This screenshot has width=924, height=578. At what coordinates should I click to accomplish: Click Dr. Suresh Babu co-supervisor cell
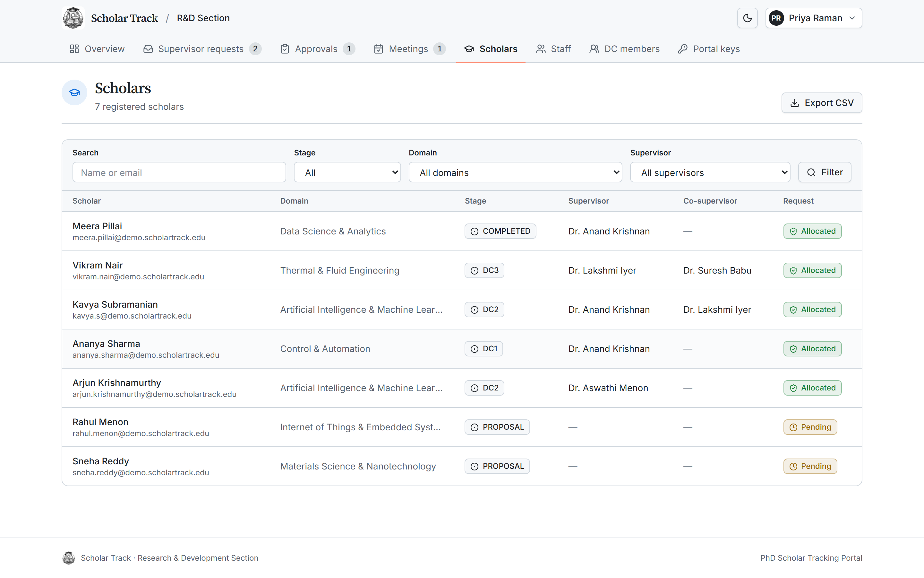tap(717, 270)
